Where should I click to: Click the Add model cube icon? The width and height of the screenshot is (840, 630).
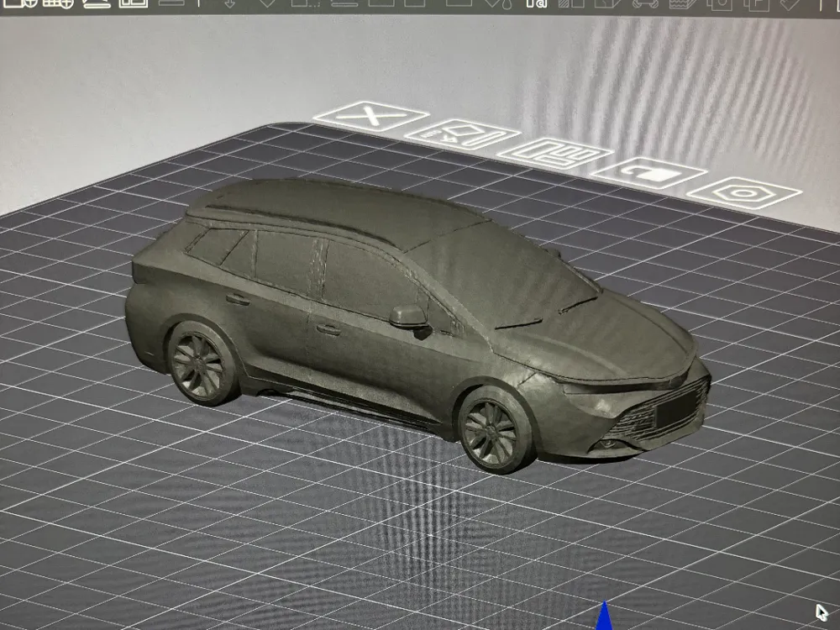pos(20,3)
